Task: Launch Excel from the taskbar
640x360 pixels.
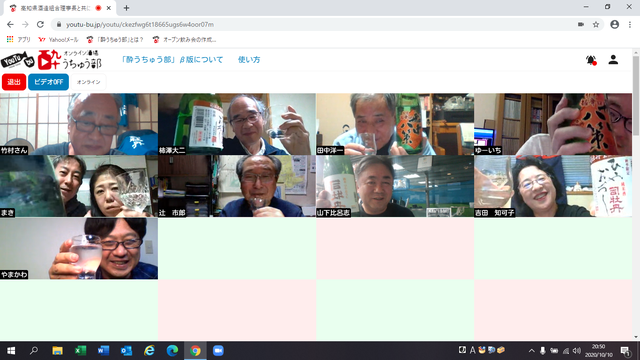Action: pyautogui.click(x=80, y=351)
